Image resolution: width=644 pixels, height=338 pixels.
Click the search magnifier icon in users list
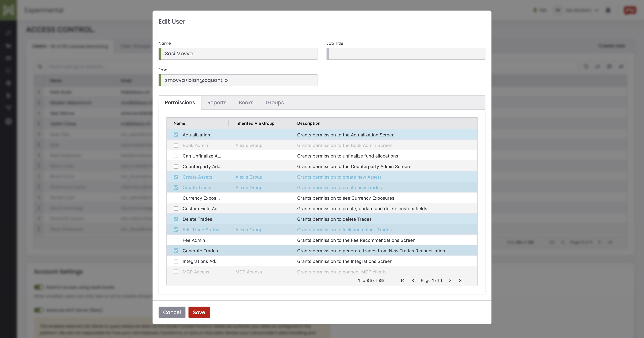pos(40,66)
